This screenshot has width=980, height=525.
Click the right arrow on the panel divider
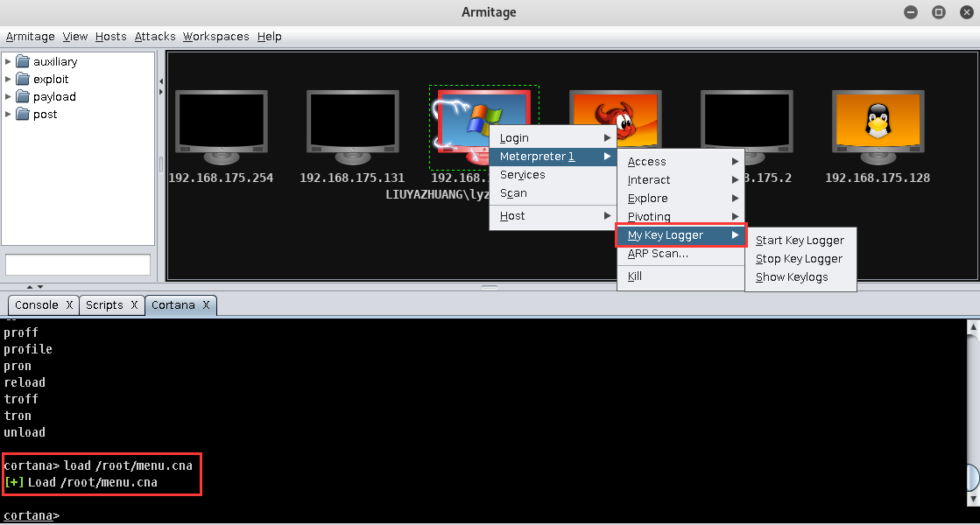pos(161,92)
